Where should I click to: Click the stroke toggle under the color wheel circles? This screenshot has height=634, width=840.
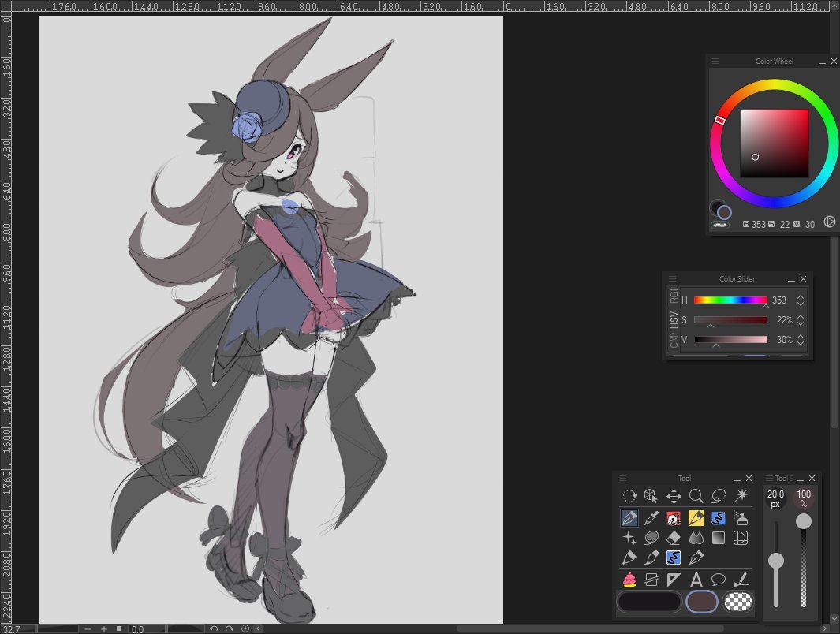coord(720,226)
